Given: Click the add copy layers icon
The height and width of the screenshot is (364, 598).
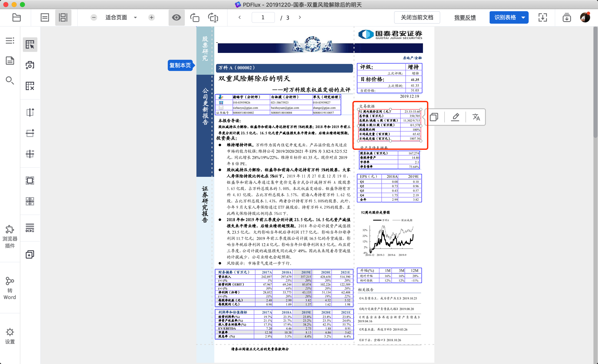Looking at the screenshot, I should click(x=30, y=254).
